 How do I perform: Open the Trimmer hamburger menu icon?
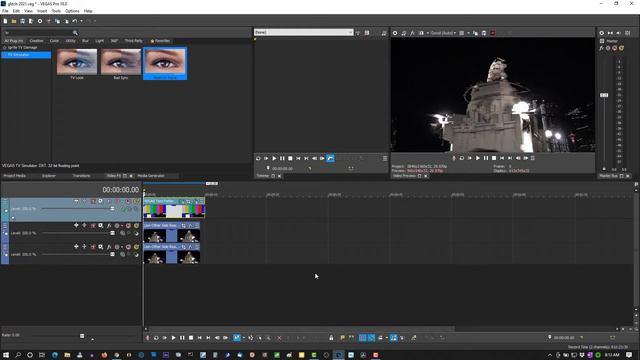click(385, 158)
